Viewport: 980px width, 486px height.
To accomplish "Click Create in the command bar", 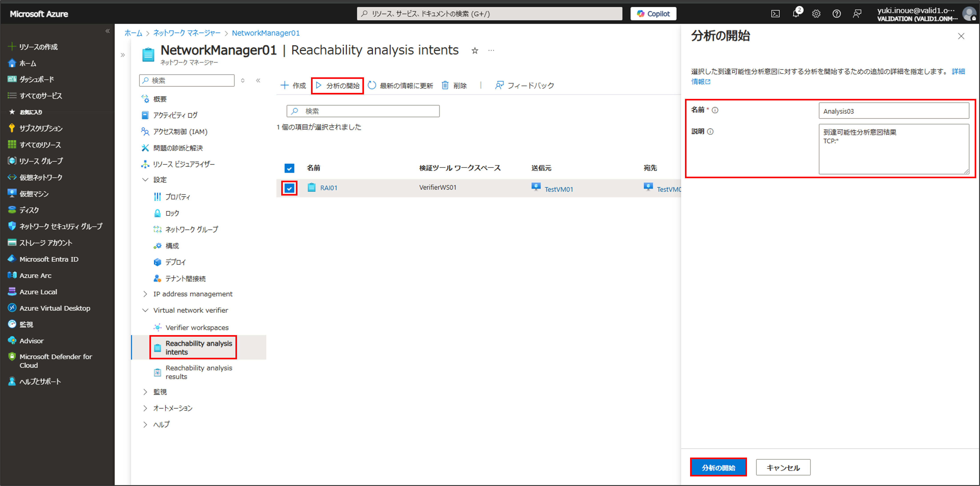I will pyautogui.click(x=293, y=86).
